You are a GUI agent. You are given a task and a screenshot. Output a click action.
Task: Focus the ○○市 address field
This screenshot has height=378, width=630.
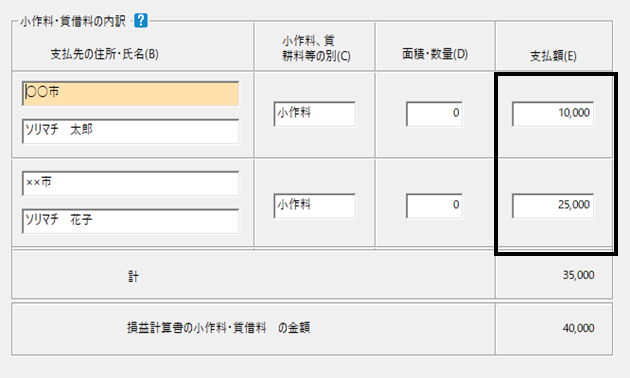point(131,94)
